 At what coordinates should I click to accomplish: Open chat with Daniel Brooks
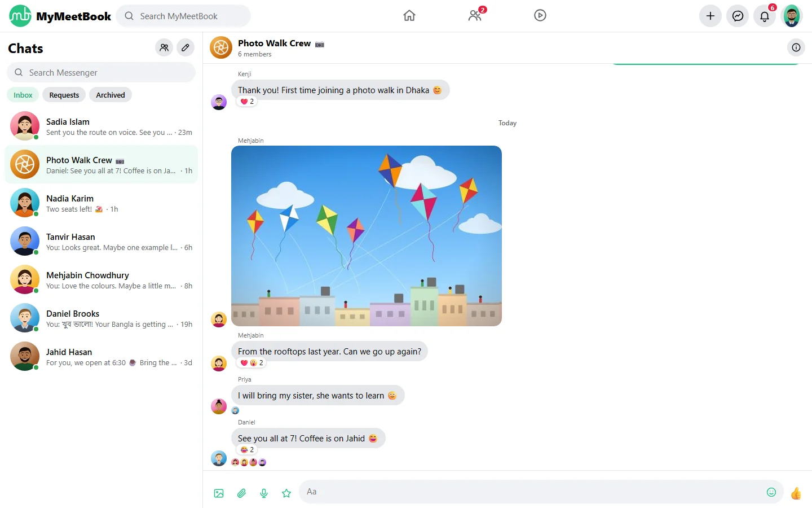(x=101, y=318)
